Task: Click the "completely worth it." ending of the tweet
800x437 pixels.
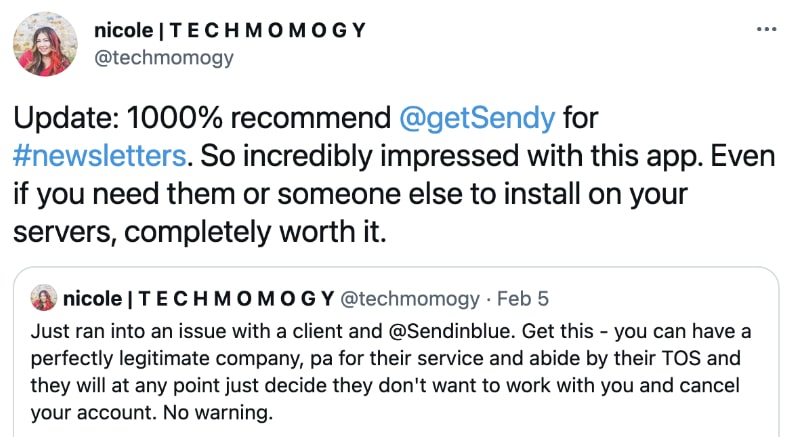Action: pyautogui.click(x=255, y=233)
